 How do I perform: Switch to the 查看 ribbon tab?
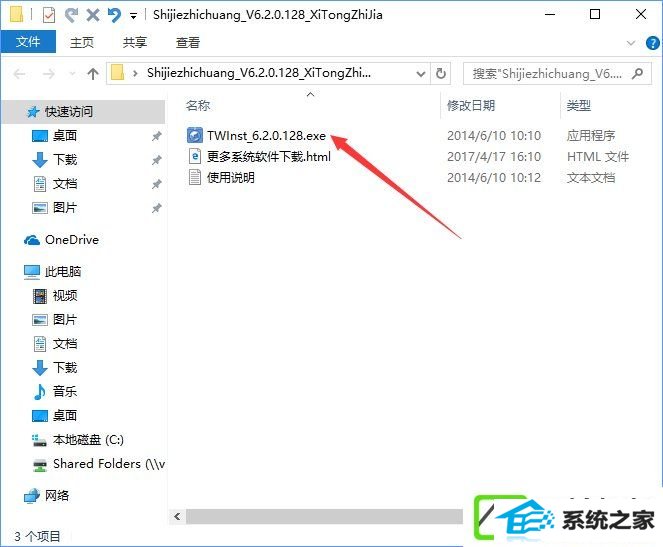click(188, 42)
